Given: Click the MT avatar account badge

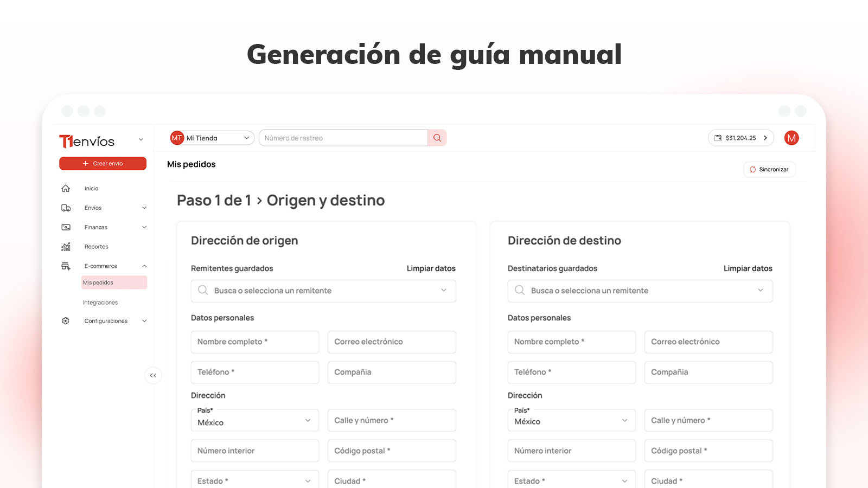Looking at the screenshot, I should 177,138.
